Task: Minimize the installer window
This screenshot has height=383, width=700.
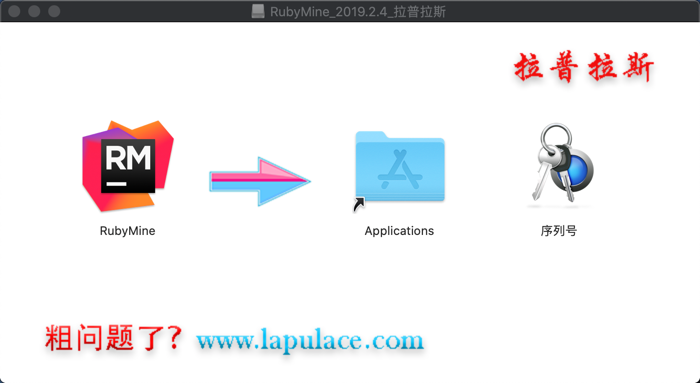Action: 34,11
